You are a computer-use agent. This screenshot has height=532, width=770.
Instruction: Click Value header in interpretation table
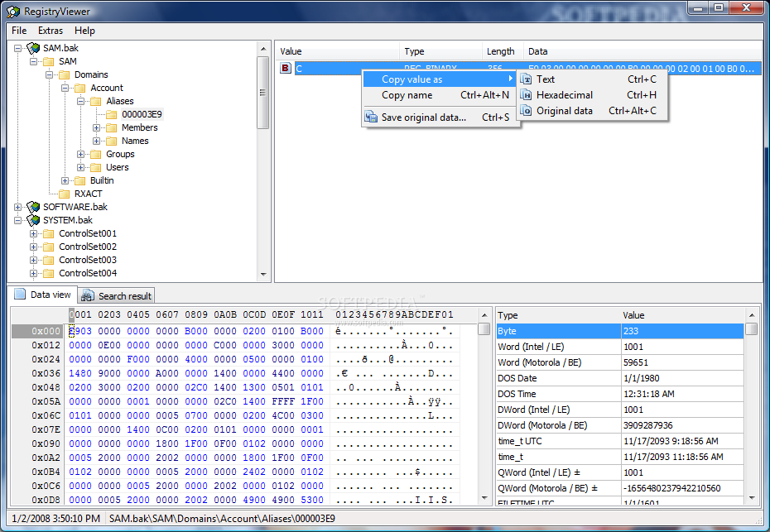[682, 315]
